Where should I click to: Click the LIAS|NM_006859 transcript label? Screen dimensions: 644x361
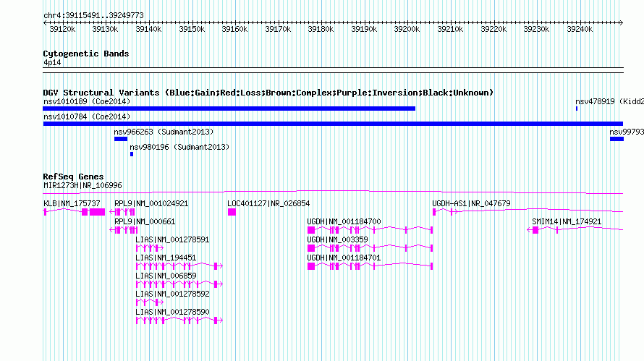[x=166, y=276]
